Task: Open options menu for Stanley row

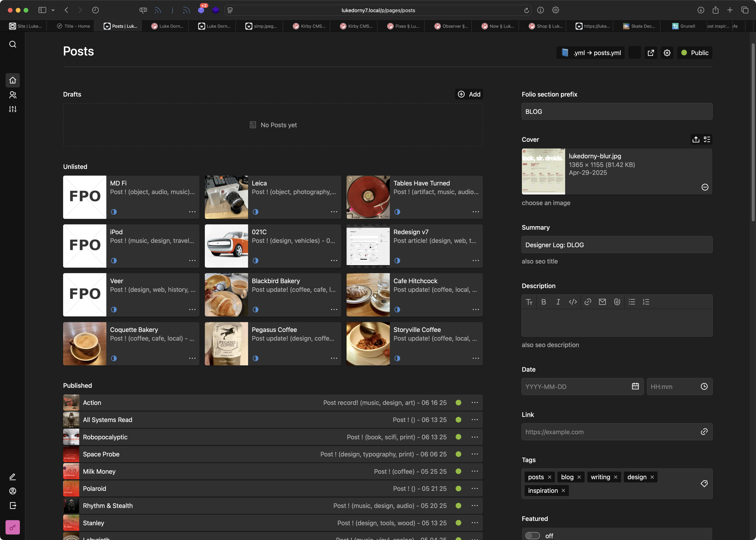Action: (x=475, y=523)
